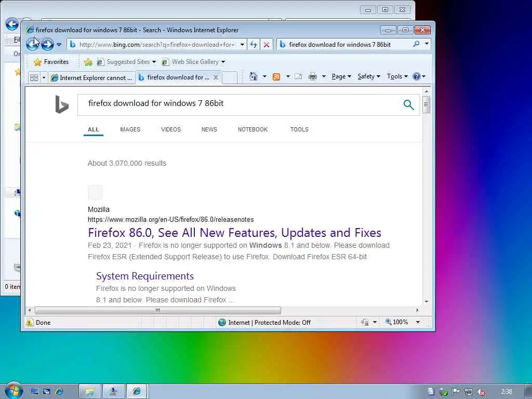This screenshot has width=532, height=399.
Task: Click the IE search box magnifier icon
Action: [x=416, y=44]
